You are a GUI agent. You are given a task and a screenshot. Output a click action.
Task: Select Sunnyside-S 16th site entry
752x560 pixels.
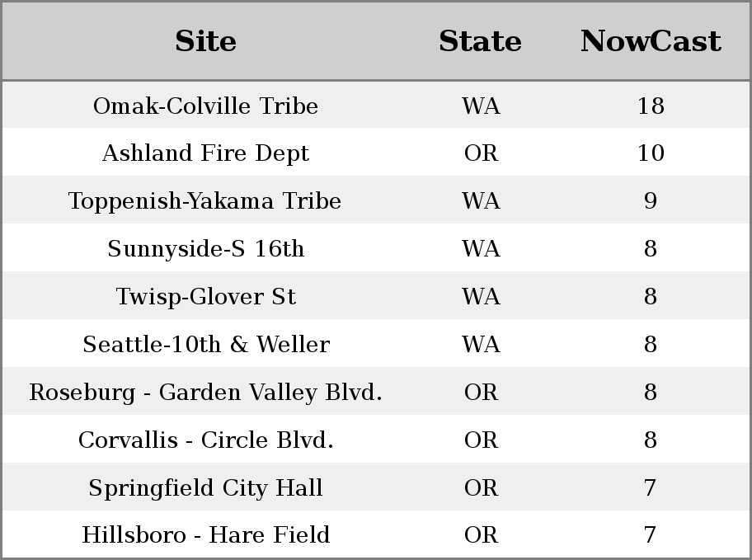point(206,248)
